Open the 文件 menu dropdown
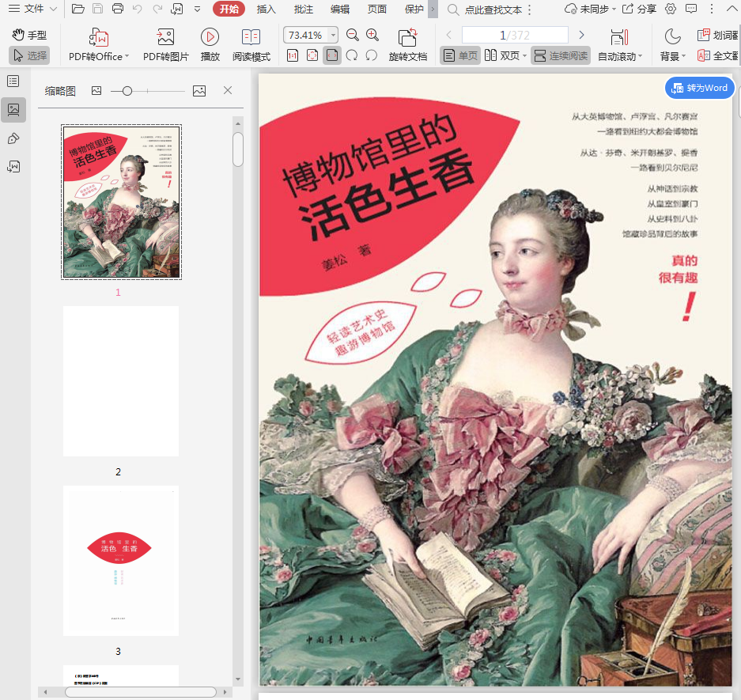This screenshot has width=741, height=700. click(33, 9)
